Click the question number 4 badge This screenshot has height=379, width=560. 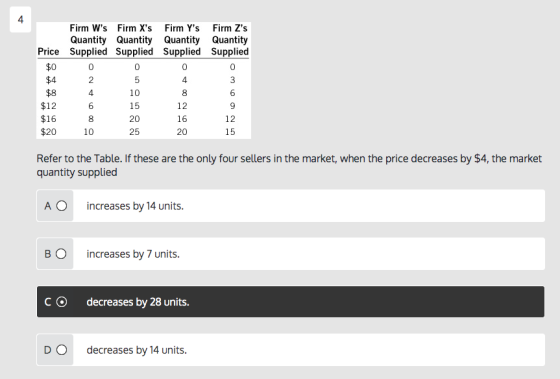(x=20, y=19)
